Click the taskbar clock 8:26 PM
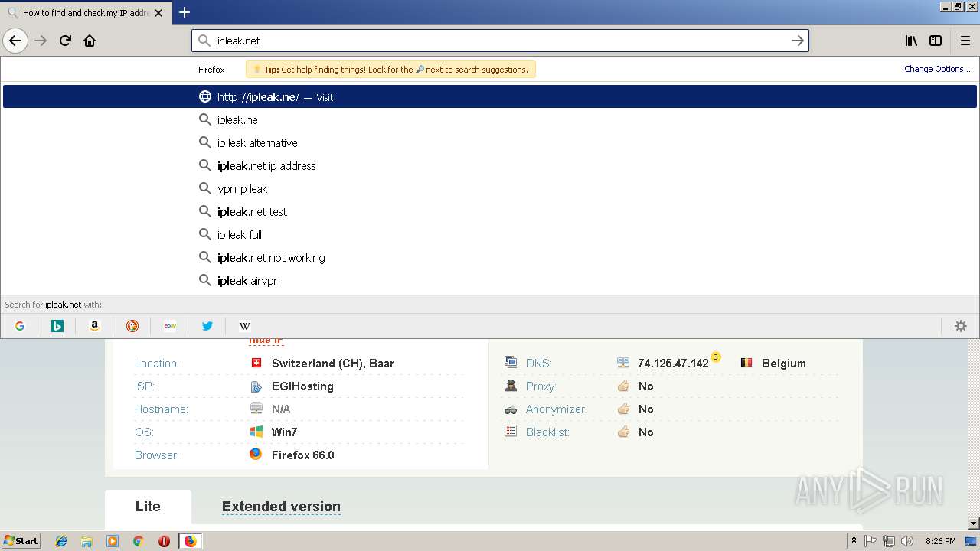980x551 pixels. (940, 541)
